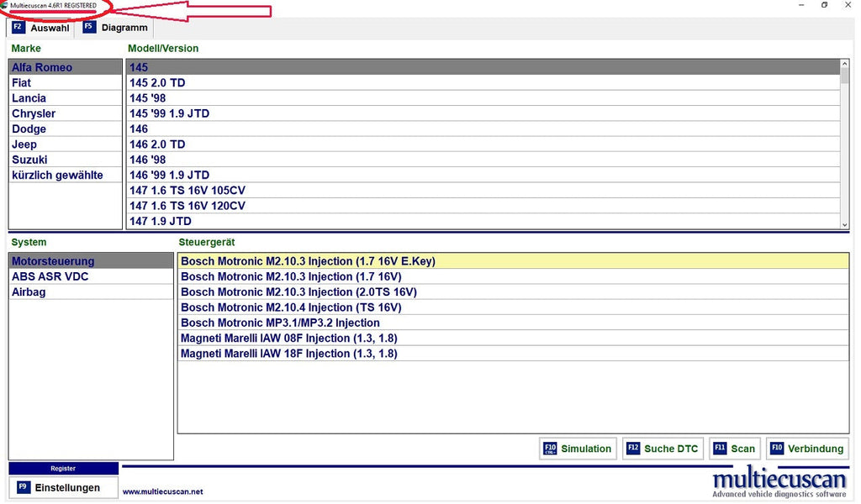Choose model 145 '98
Image resolution: width=861 pixels, height=504 pixels.
coord(483,98)
